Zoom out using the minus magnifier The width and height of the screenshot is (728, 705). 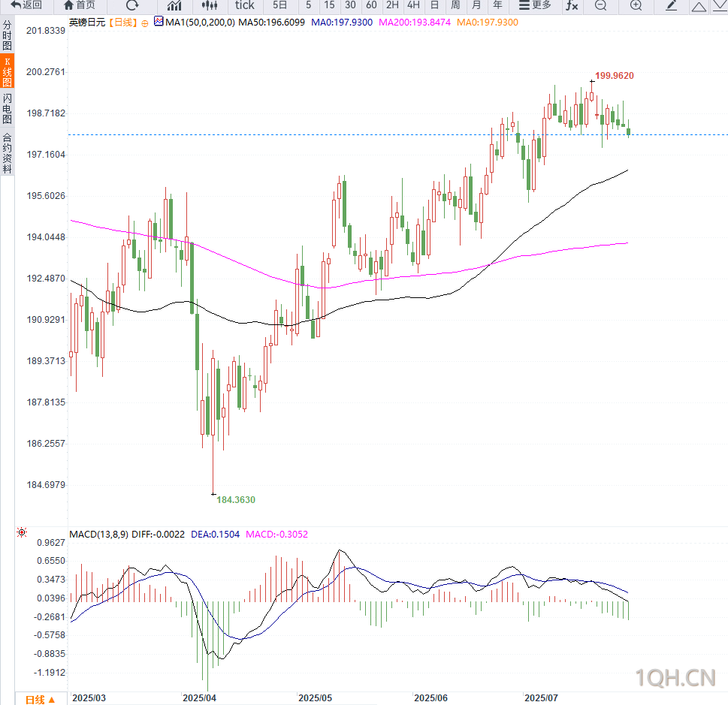click(x=601, y=5)
